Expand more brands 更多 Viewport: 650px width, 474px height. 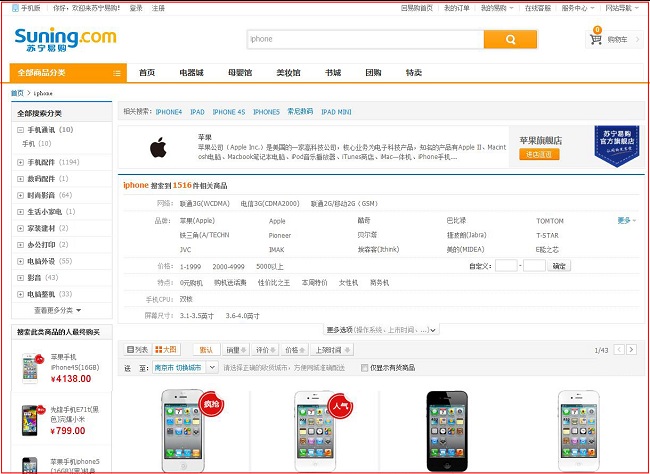(626, 221)
